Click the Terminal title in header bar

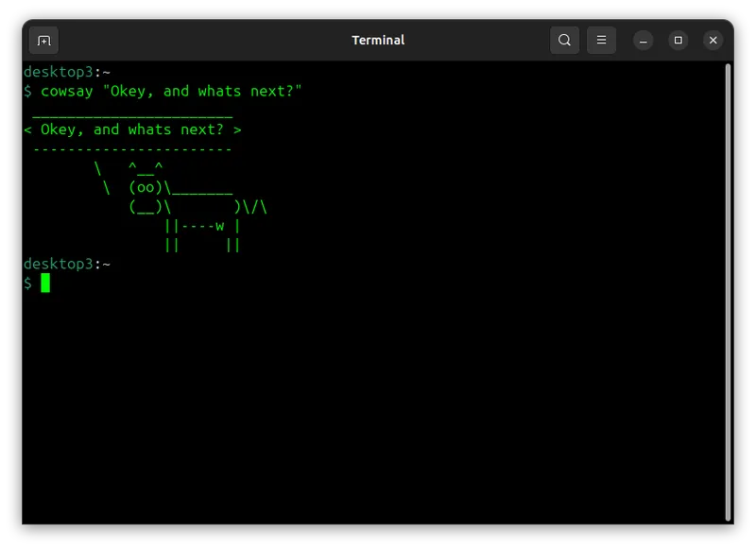click(x=378, y=41)
